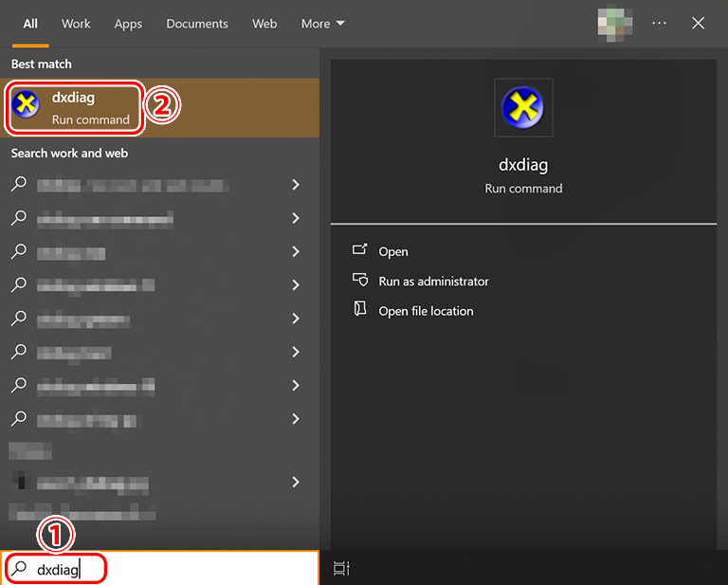Open the three-dot options menu
Screen dimensions: 728x585
[x=659, y=23]
